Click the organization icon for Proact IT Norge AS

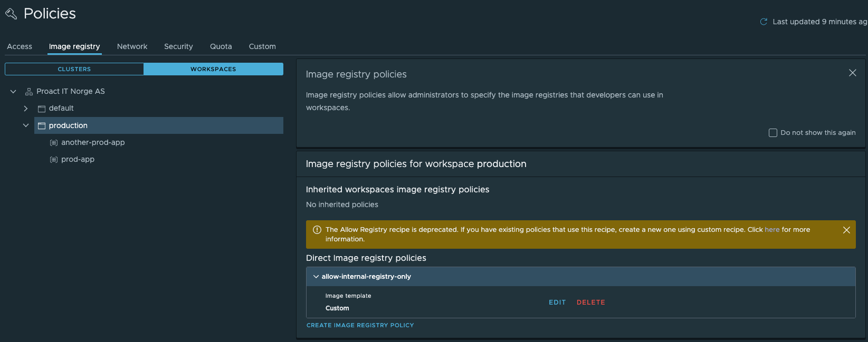click(x=29, y=92)
